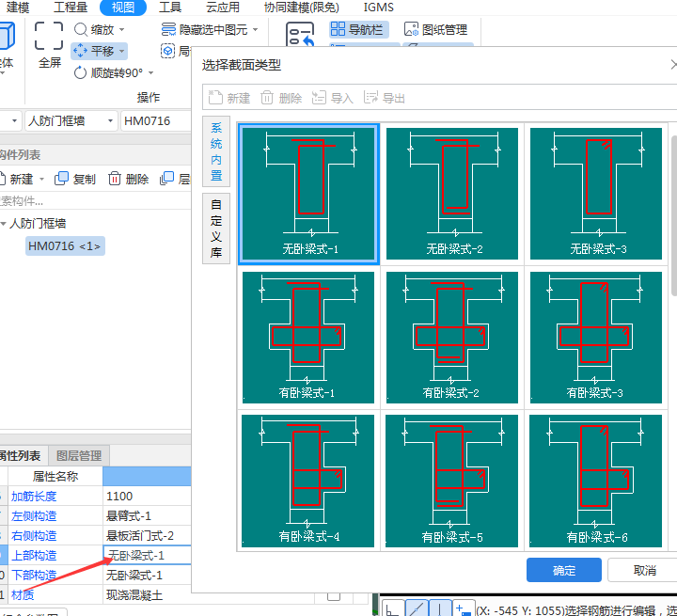Screen dimensions: 677x616
Task: Open the 工具 ribbon tab
Action: pyautogui.click(x=169, y=7)
